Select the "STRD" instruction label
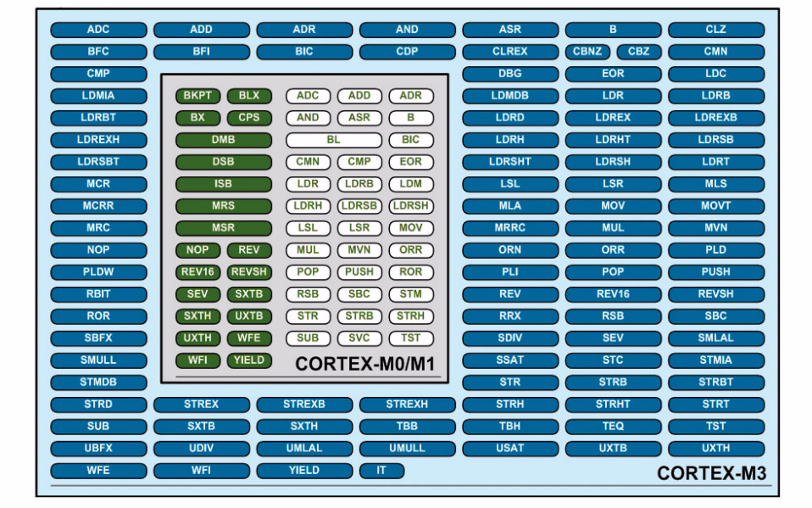The image size is (812, 508). point(98,405)
